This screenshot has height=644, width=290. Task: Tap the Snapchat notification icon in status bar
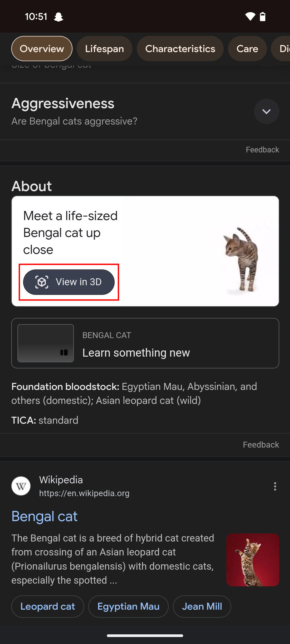pos(58,17)
